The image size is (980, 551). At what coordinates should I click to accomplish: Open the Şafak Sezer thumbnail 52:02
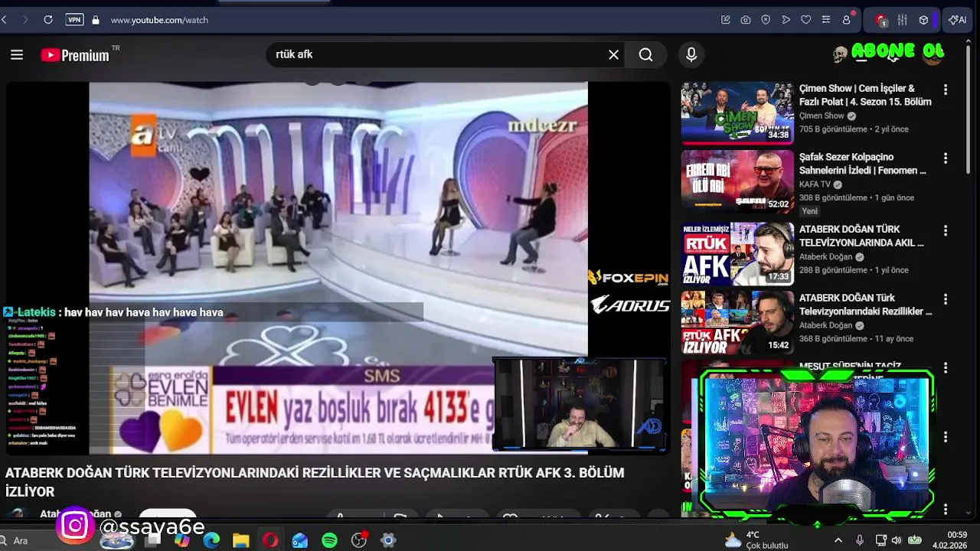coord(737,181)
